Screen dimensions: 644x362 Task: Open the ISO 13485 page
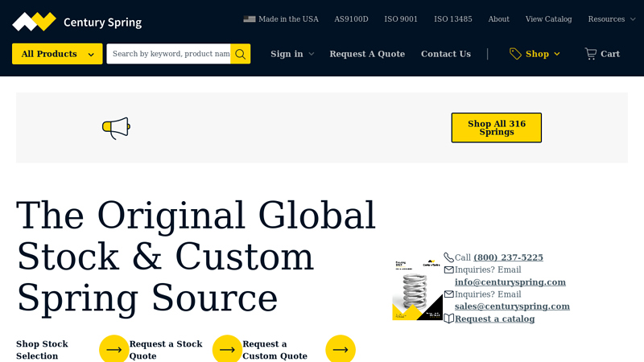453,19
